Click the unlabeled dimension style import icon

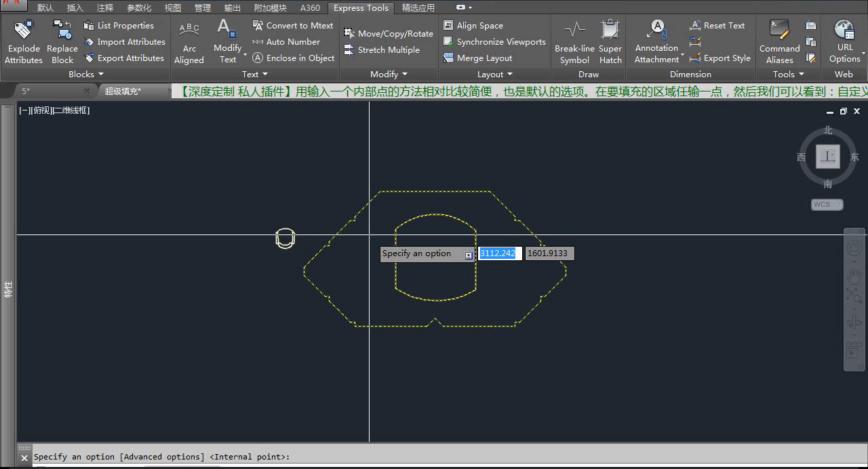click(x=695, y=42)
